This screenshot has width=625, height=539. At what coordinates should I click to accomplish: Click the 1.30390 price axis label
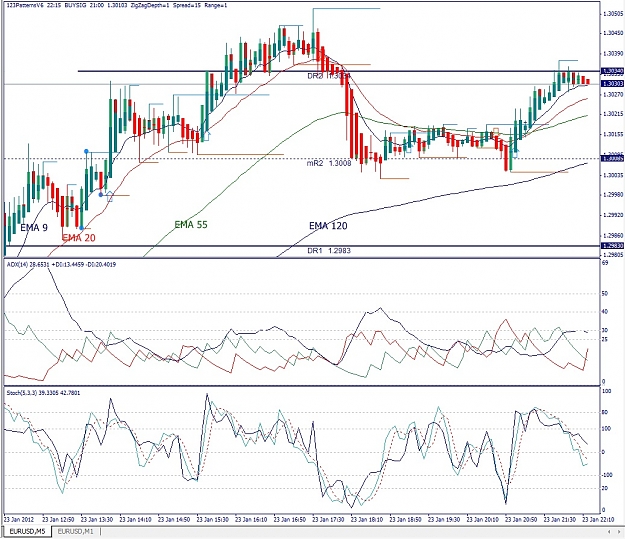pyautogui.click(x=613, y=53)
